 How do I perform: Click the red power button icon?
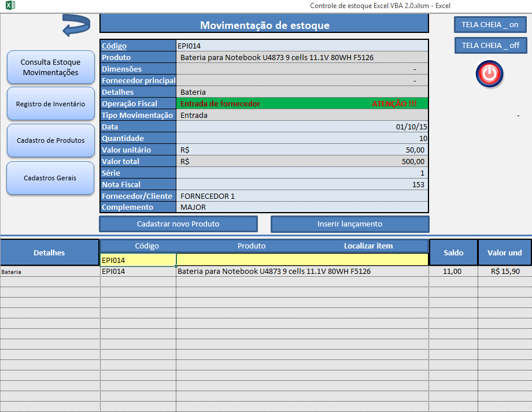point(489,74)
